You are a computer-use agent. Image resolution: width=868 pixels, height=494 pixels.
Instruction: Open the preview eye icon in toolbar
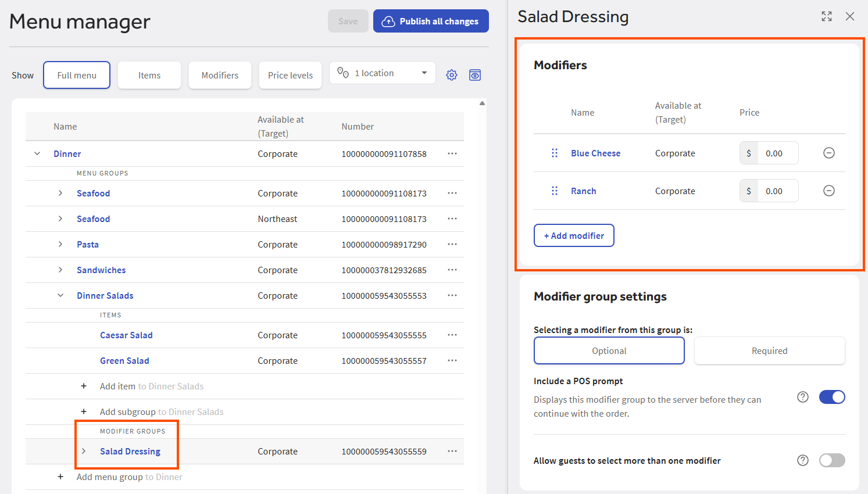coord(475,75)
